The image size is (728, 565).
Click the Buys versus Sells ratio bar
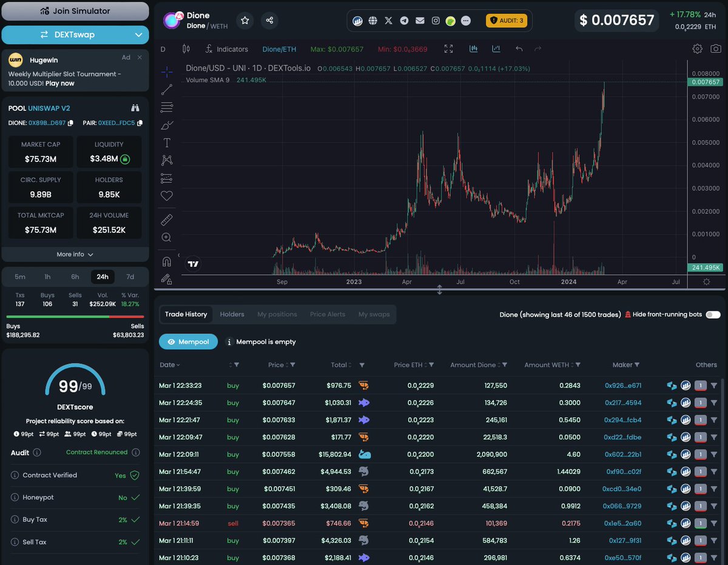pyautogui.click(x=75, y=316)
